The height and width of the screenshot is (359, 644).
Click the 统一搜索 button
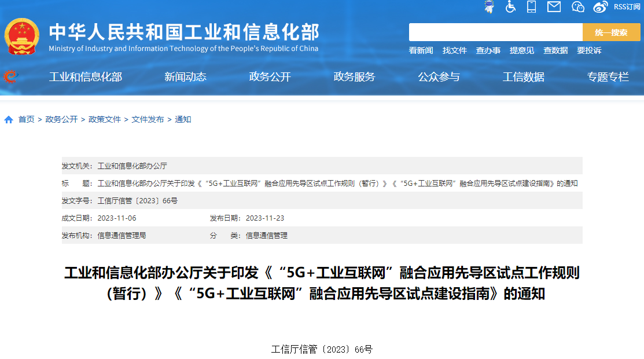pos(611,32)
